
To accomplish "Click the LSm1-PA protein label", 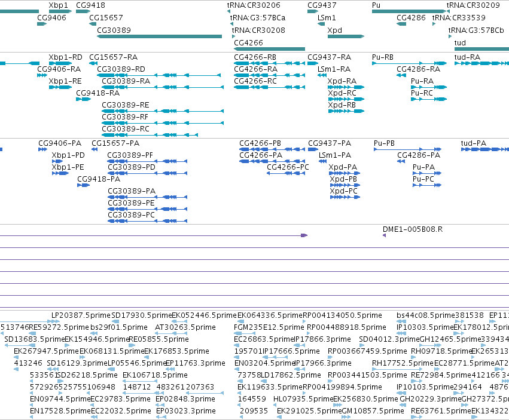I will (335, 155).
